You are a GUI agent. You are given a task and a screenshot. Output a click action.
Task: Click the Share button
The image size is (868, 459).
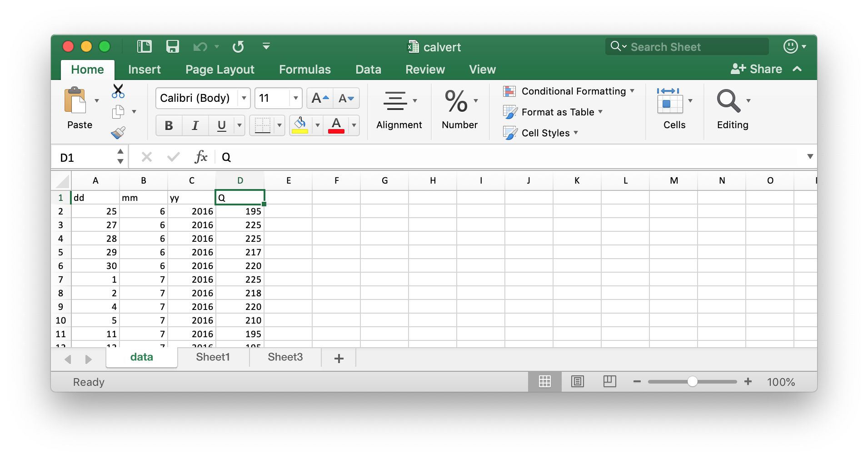757,69
